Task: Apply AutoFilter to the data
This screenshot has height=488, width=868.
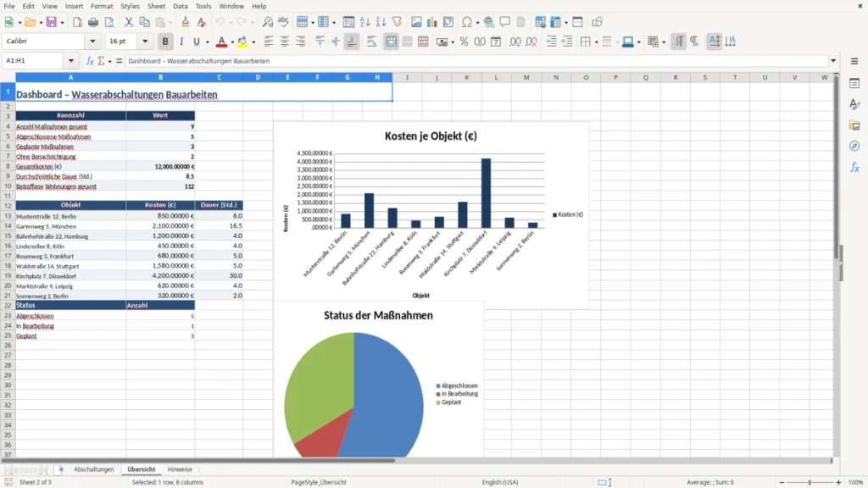Action: 397,22
